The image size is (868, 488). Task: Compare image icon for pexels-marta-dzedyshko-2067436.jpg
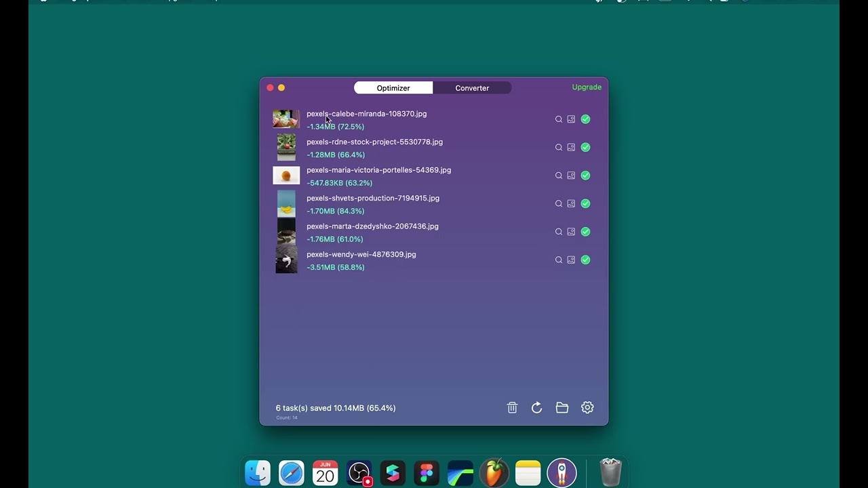(571, 232)
